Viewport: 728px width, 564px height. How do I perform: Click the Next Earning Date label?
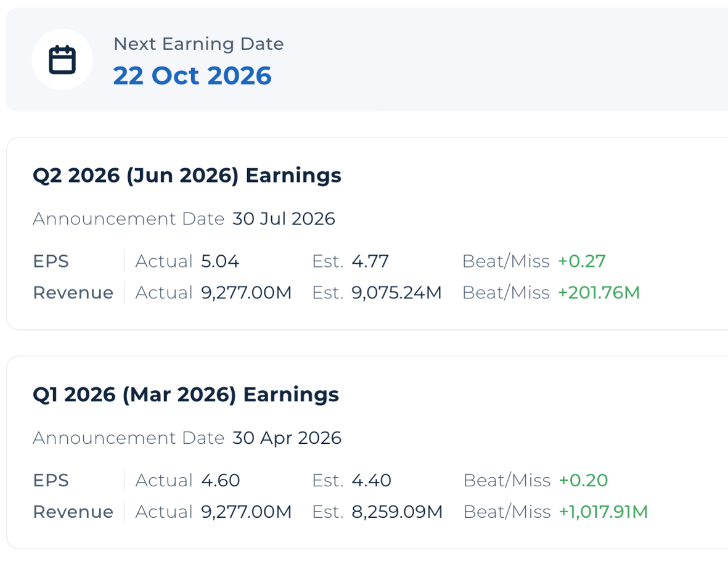[x=198, y=44]
